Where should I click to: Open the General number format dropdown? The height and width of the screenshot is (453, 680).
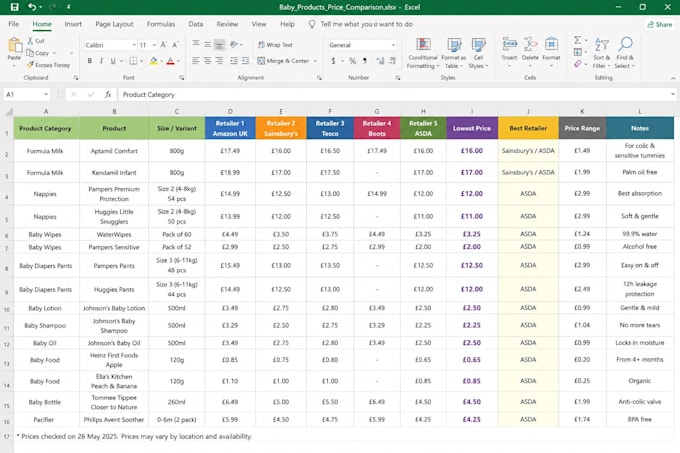click(x=393, y=45)
